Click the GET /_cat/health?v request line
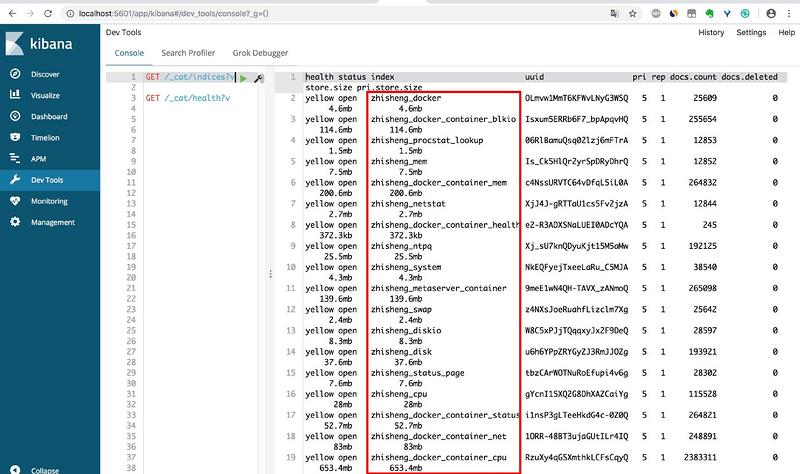Image resolution: width=800 pixels, height=474 pixels. (188, 98)
